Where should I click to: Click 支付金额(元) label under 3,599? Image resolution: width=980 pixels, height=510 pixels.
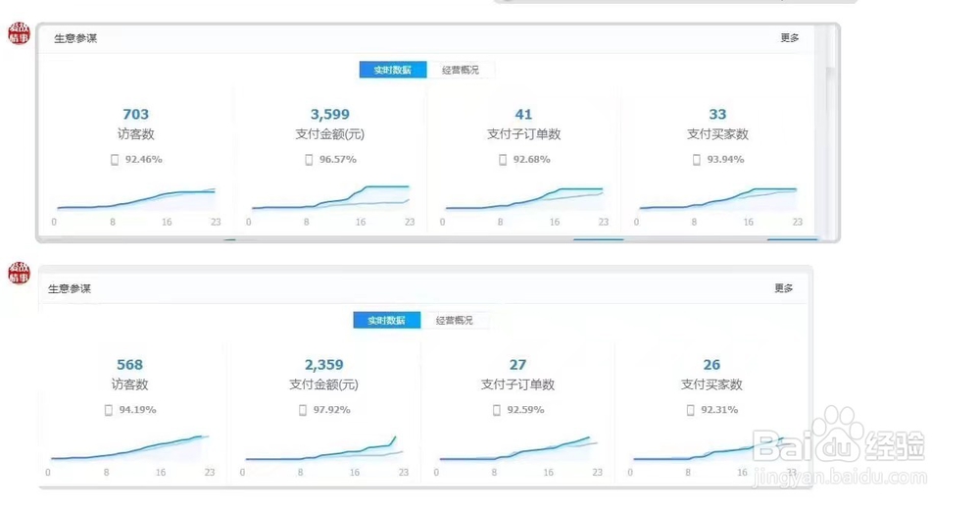(330, 134)
